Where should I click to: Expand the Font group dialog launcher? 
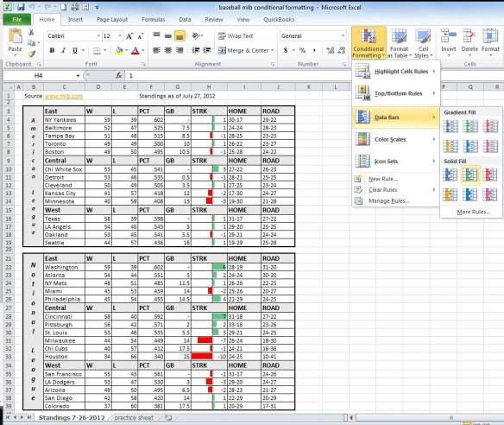[143, 64]
